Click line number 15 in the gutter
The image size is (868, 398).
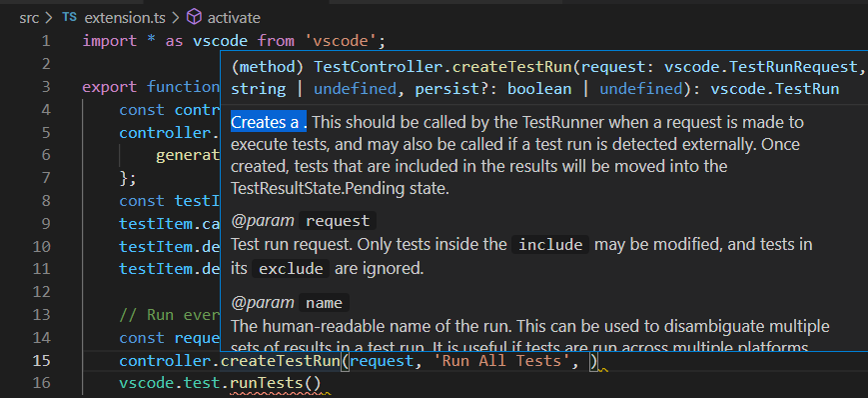pyautogui.click(x=41, y=361)
